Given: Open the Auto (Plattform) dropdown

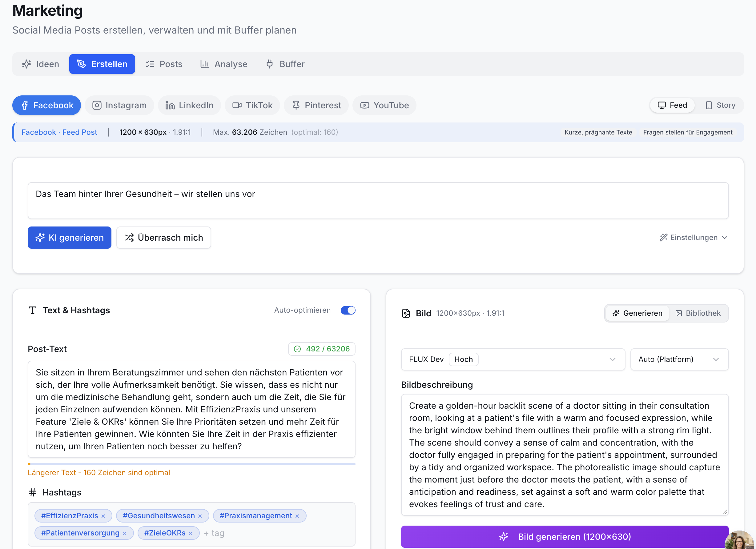Looking at the screenshot, I should (679, 360).
